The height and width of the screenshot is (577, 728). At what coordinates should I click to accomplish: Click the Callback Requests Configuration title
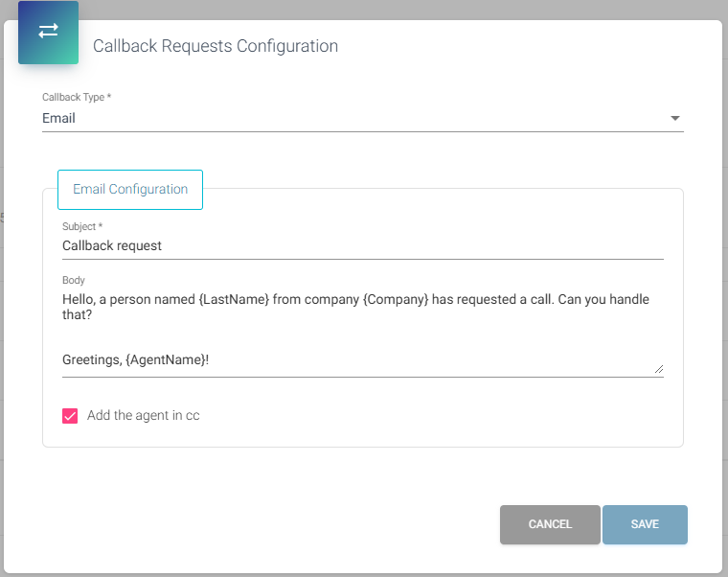215,46
